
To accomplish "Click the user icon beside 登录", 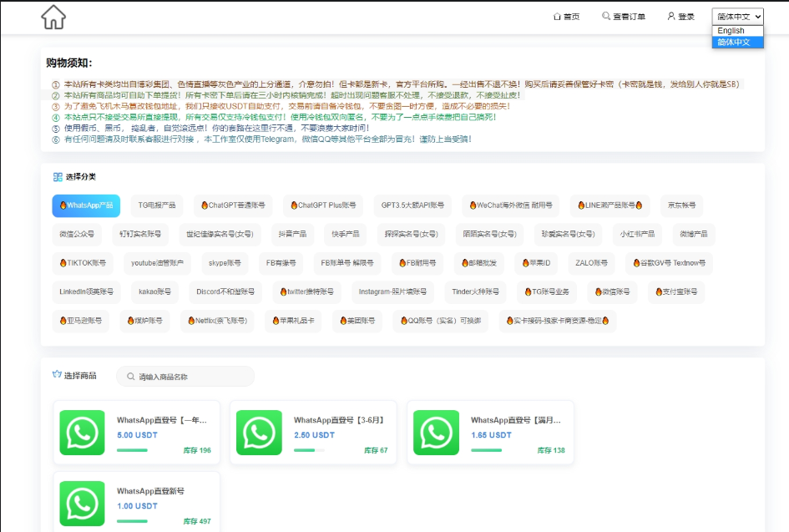I will (671, 16).
